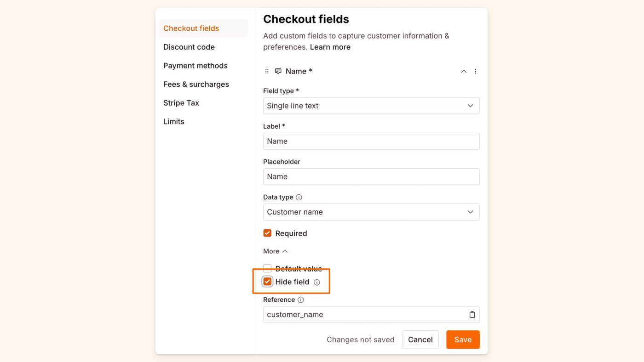
Task: Toggle the Hide field checkbox
Action: [x=267, y=282]
